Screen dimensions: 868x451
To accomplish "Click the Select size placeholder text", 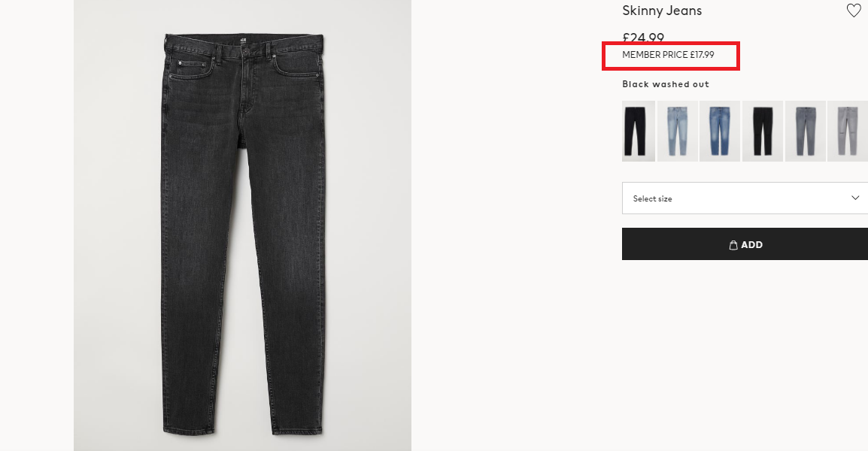I will tap(653, 198).
